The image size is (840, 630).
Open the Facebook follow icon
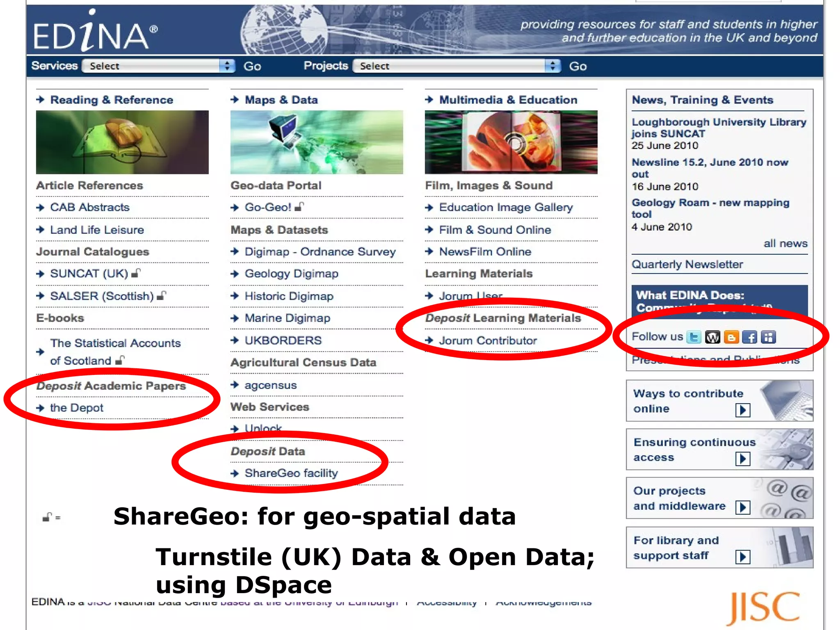750,337
